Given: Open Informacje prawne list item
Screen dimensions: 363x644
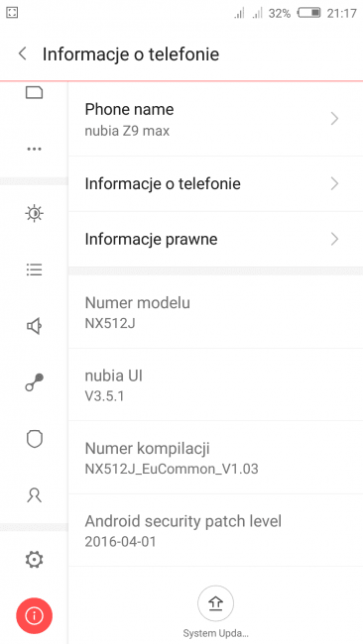Looking at the screenshot, I should click(215, 239).
